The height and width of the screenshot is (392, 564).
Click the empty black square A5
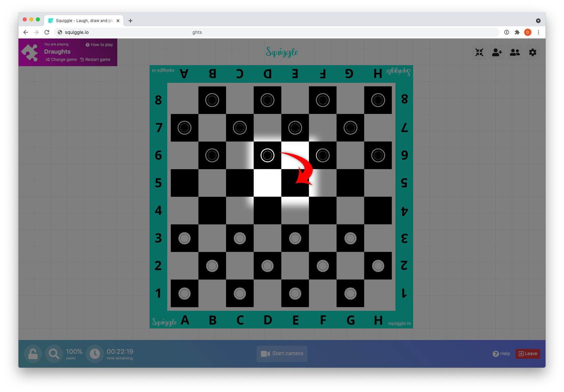point(184,183)
